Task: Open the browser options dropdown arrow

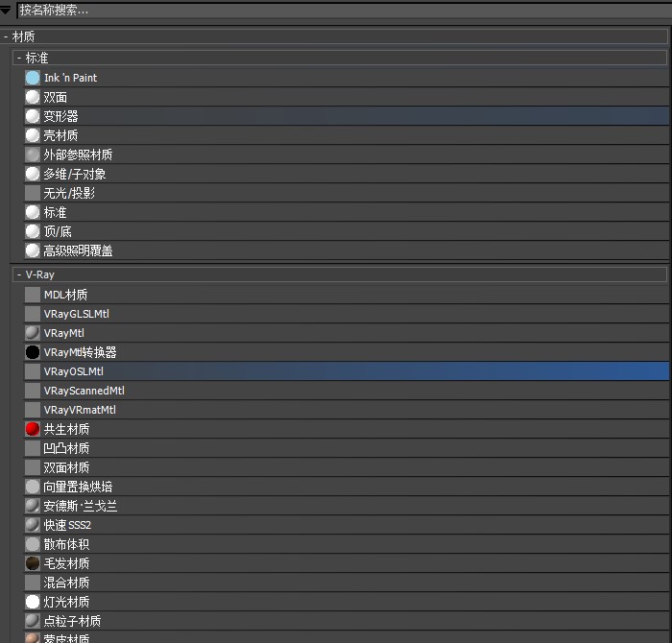Action: pos(6,10)
